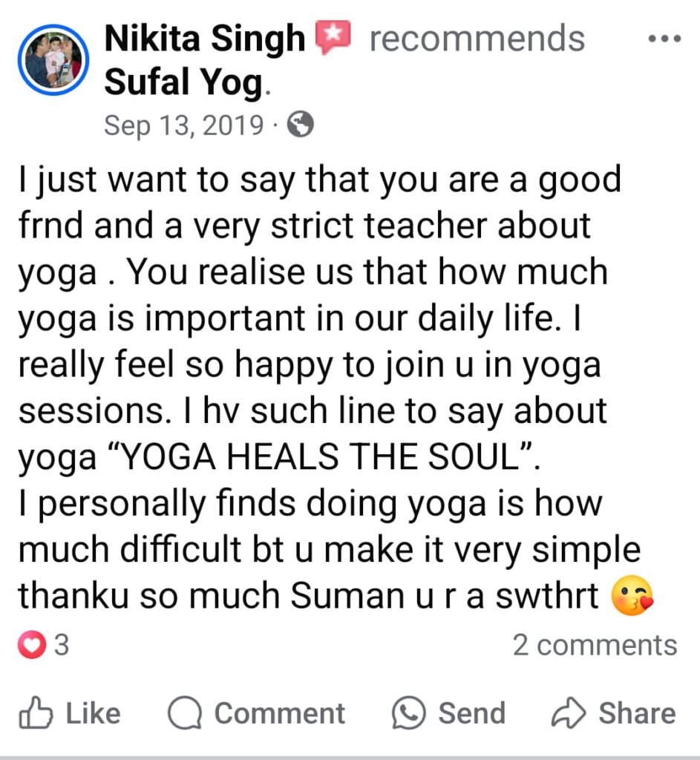
Task: Choose the Send label
Action: (471, 713)
